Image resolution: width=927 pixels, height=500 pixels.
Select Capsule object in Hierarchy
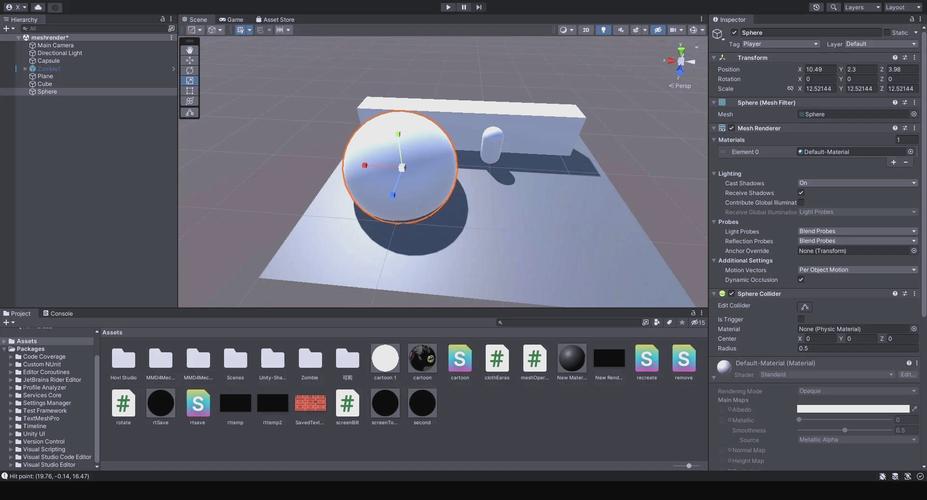tap(48, 60)
